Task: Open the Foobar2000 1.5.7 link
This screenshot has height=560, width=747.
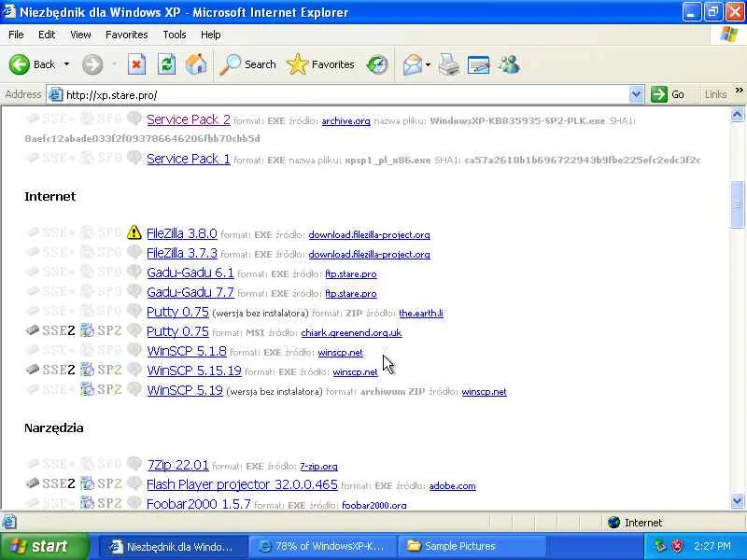Action: 199,503
